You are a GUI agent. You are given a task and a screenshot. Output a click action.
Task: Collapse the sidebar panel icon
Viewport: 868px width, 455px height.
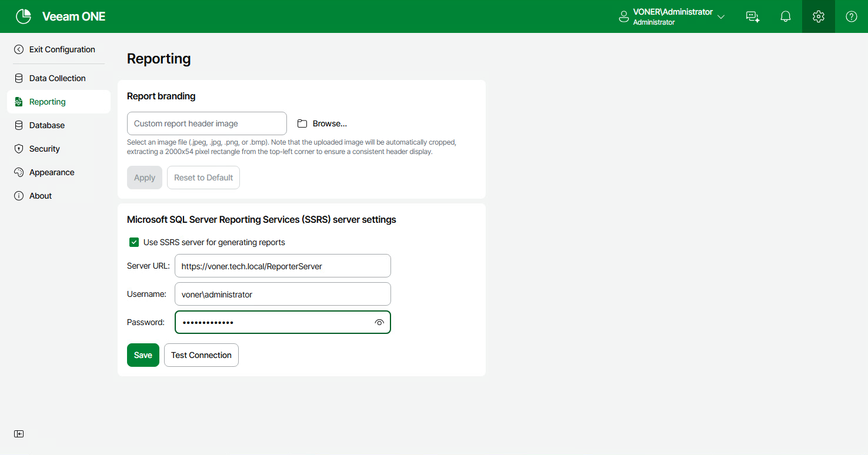(x=19, y=434)
